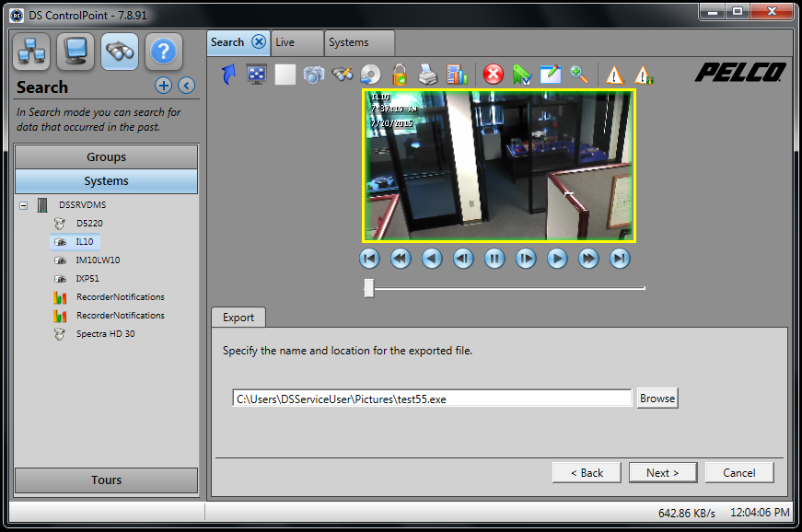Open the network systems mode icon
The width and height of the screenshot is (802, 532).
(x=31, y=52)
